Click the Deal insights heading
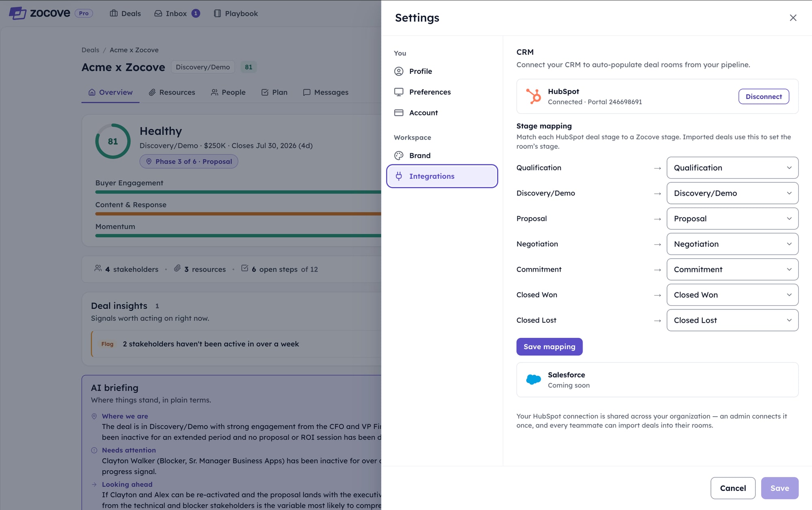The height and width of the screenshot is (510, 812). [119, 306]
